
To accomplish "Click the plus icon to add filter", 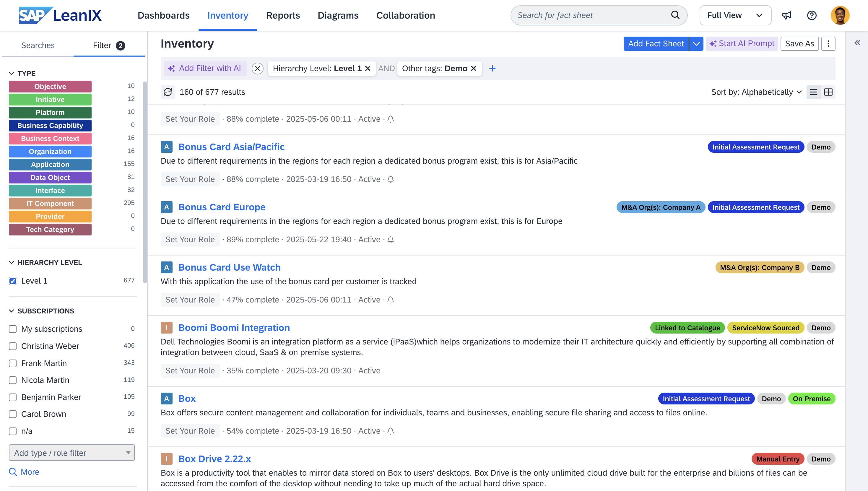I will [492, 69].
